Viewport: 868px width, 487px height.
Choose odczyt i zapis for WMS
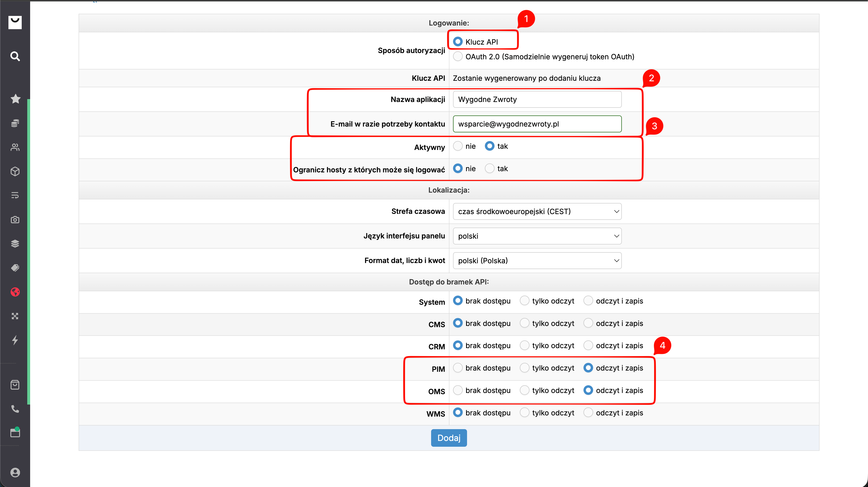[588, 413]
